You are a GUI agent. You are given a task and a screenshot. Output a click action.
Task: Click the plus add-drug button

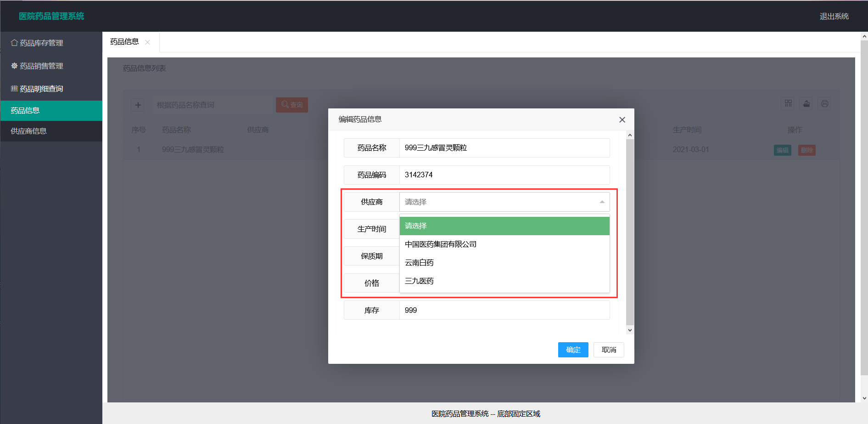[138, 105]
